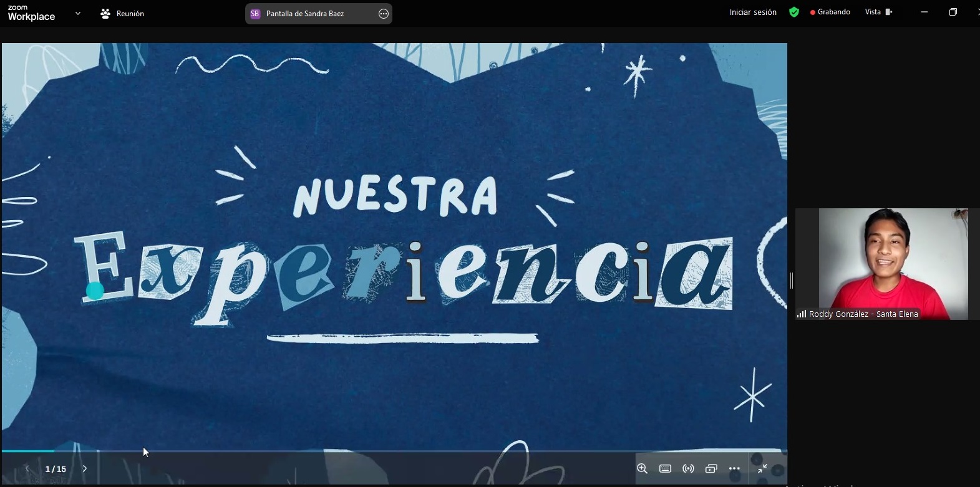Click the green encryption shield icon
The image size is (980, 487).
(794, 12)
